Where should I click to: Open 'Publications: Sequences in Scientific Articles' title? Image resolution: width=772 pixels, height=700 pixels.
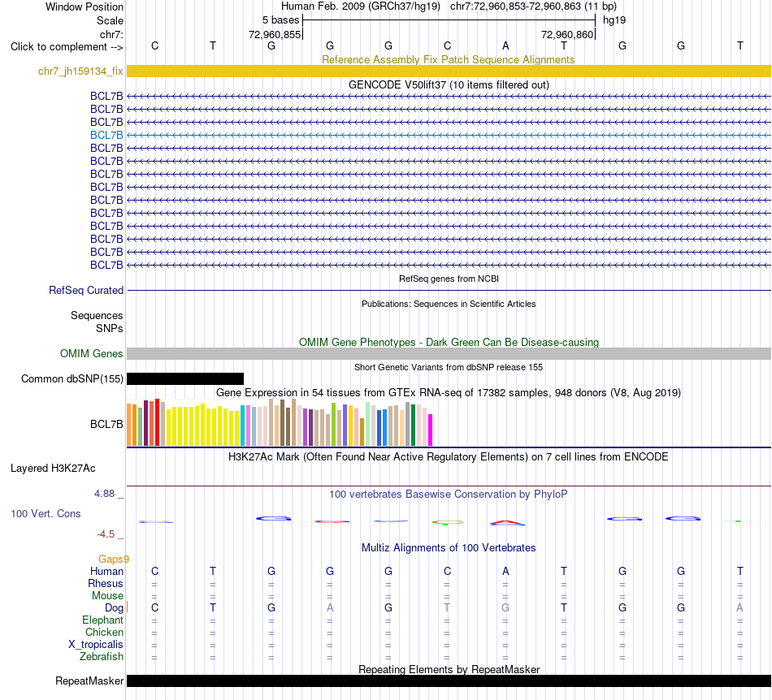[x=449, y=304]
